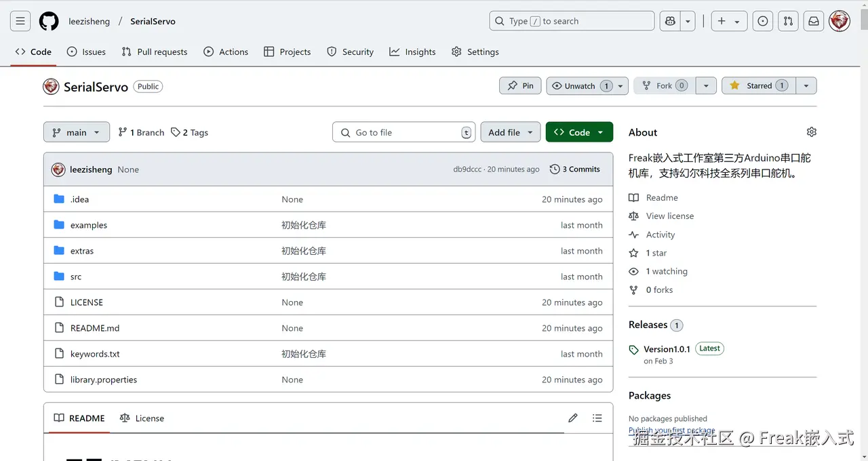The height and width of the screenshot is (461, 868).
Task: Click 初始化仓库 commit message on examples row
Action: (x=304, y=225)
